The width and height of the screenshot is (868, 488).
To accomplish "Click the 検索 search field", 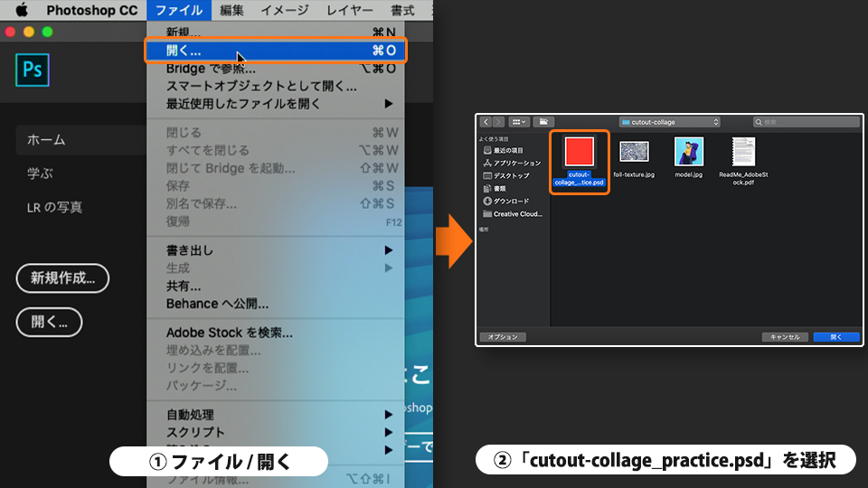I will pyautogui.click(x=806, y=122).
